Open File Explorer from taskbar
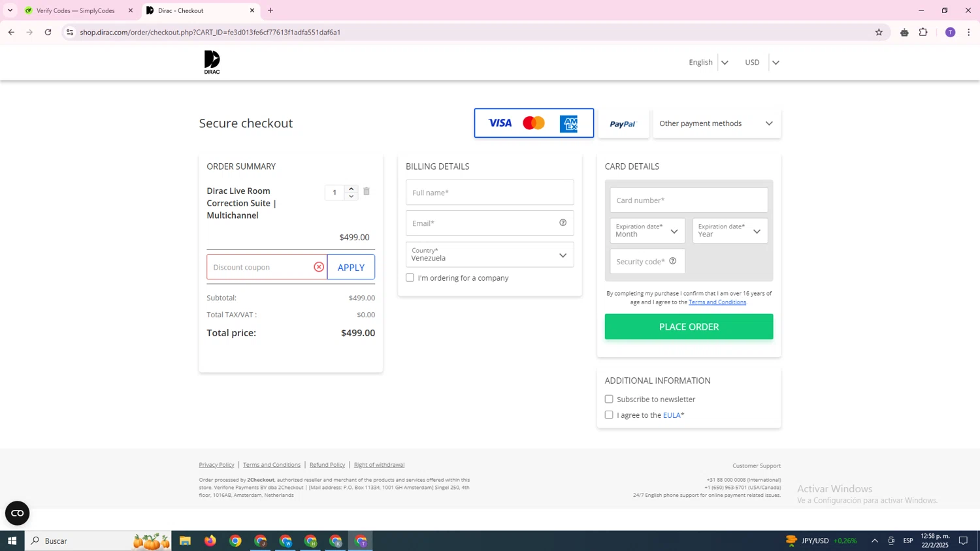The image size is (980, 551). pos(186,541)
